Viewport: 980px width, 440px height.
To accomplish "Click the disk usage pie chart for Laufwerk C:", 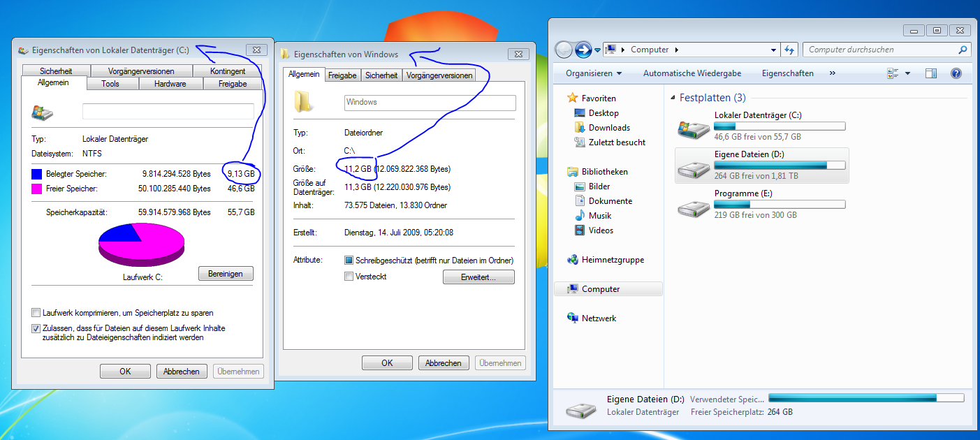I will coord(142,244).
